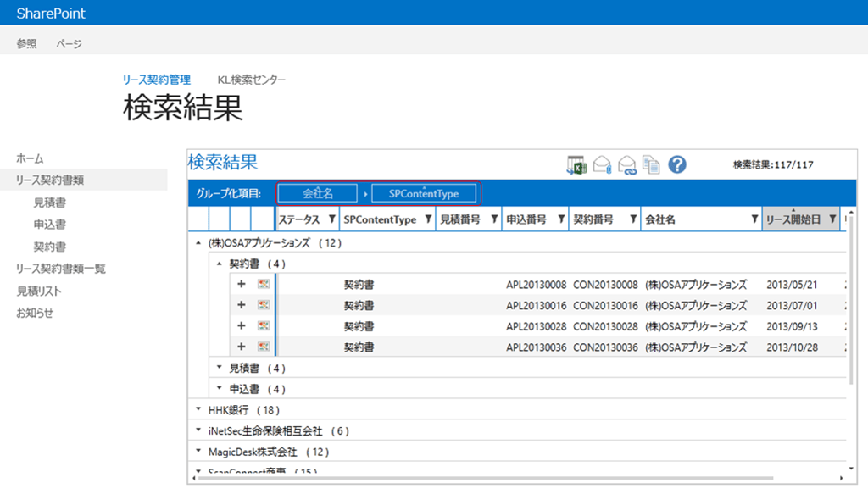Expand the 見積書 (4) subgroup
This screenshot has height=494, width=868.
point(220,367)
